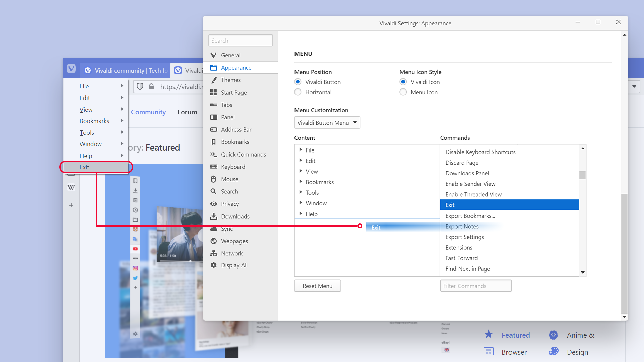The width and height of the screenshot is (644, 362).
Task: Click the Privacy icon in settings sidebar
Action: (x=214, y=204)
